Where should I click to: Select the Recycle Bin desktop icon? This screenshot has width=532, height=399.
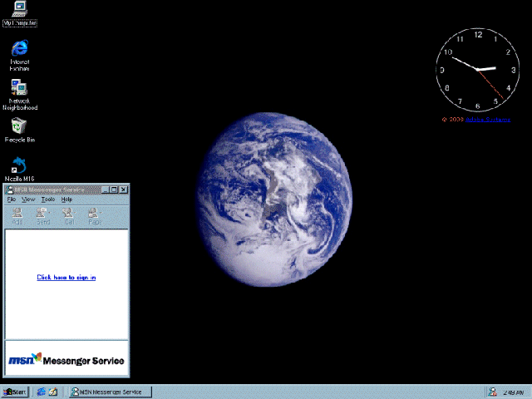(19, 130)
